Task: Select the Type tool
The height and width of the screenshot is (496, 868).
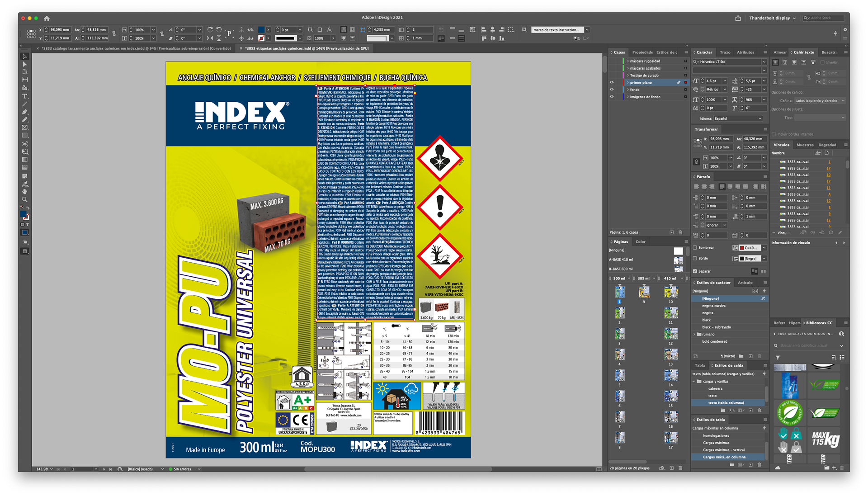Action: point(25,96)
